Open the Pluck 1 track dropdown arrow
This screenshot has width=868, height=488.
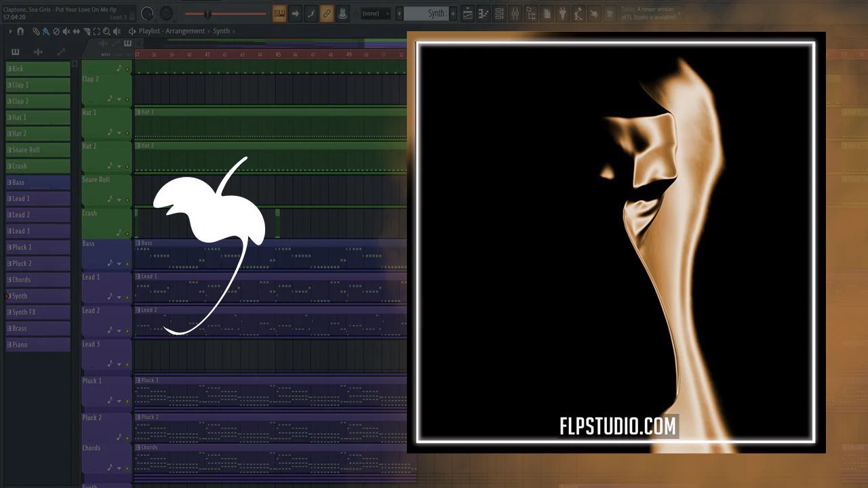click(x=119, y=401)
